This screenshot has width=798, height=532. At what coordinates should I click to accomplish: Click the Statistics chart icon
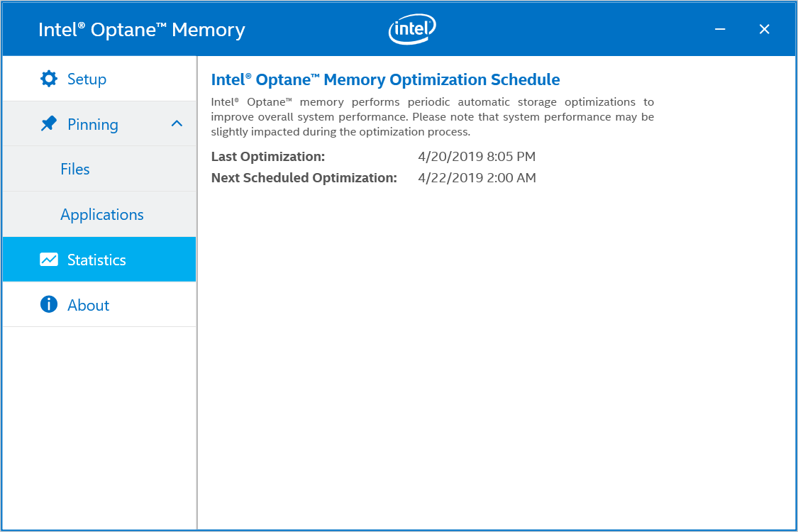coord(49,260)
